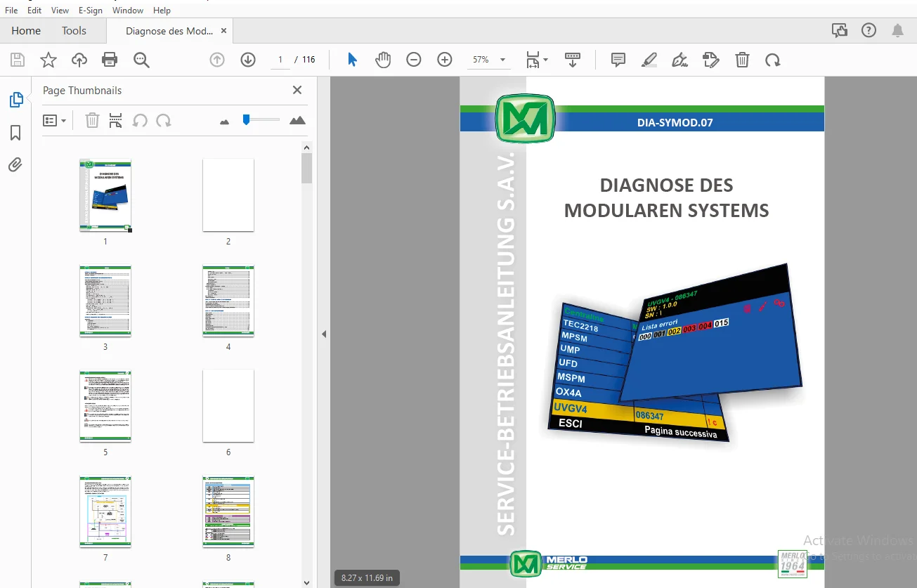Select page 2 thumbnail
Viewport: 917px width, 588px height.
(228, 195)
